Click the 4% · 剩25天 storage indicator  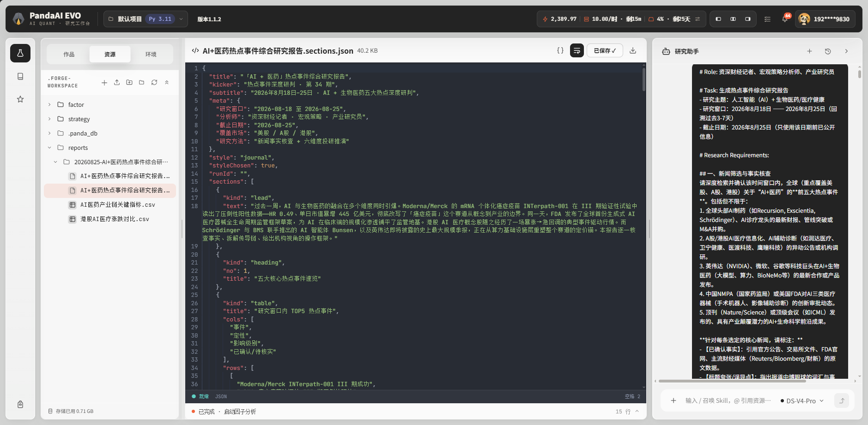point(670,19)
